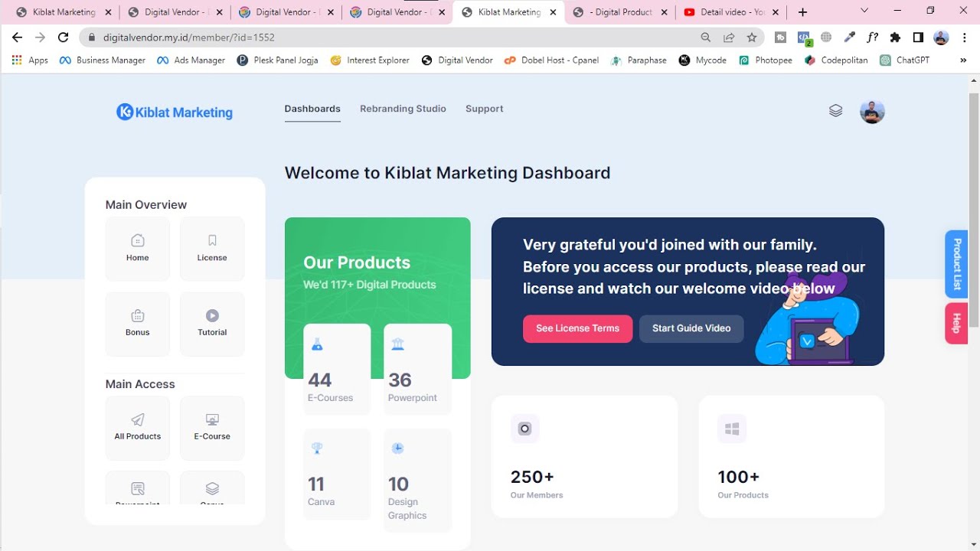Click the Kiblat Marketing logo

point(175,112)
